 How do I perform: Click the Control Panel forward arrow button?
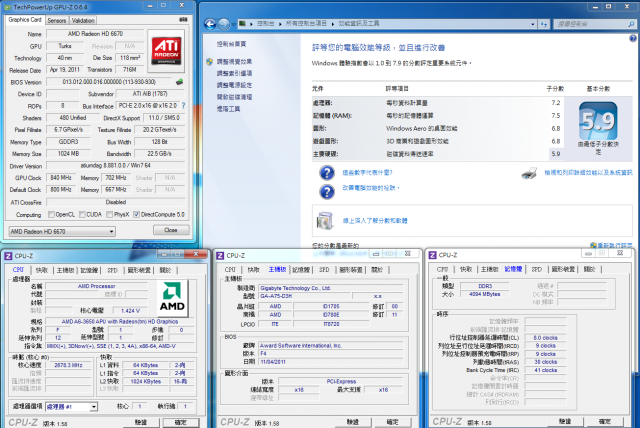224,24
